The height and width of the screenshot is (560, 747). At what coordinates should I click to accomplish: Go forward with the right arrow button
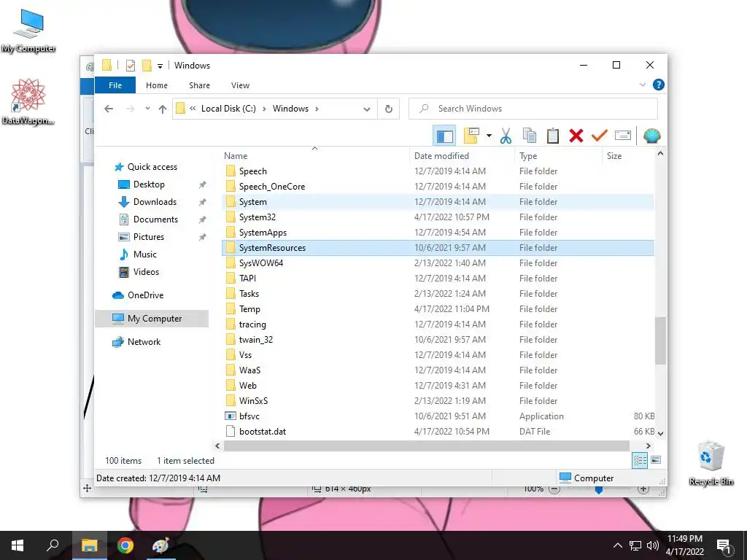(130, 109)
